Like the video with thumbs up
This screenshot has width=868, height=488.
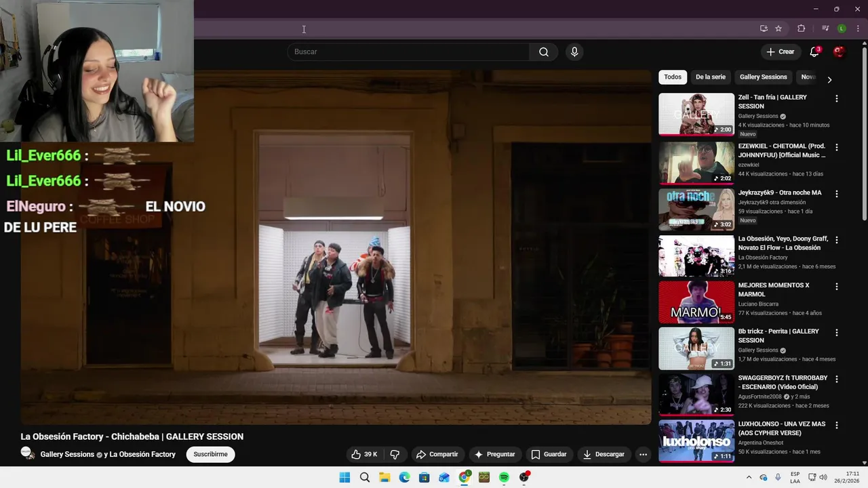[x=364, y=454]
